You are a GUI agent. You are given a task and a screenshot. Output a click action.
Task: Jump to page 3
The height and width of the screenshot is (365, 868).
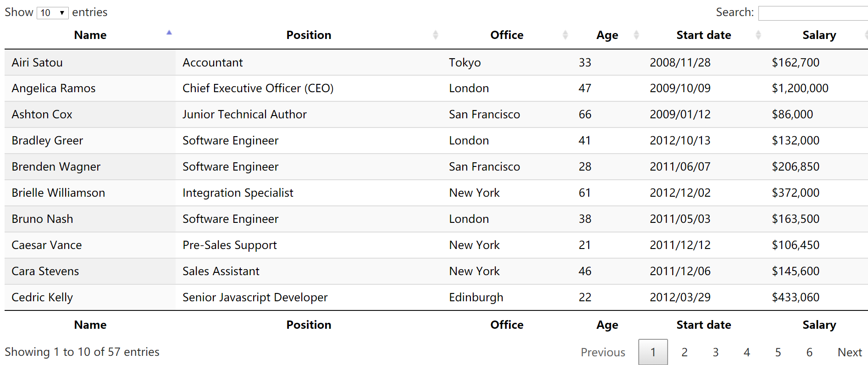tap(715, 352)
